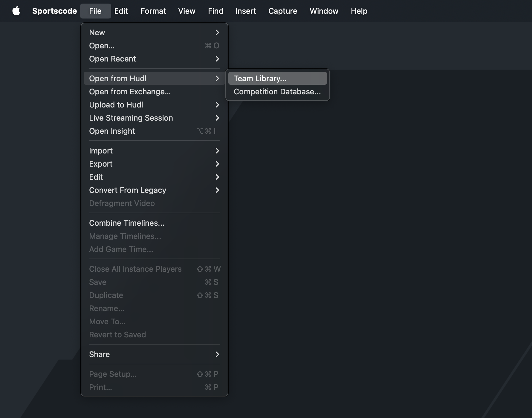Open the Sportscode application menu
The width and height of the screenshot is (532, 418).
tap(54, 11)
